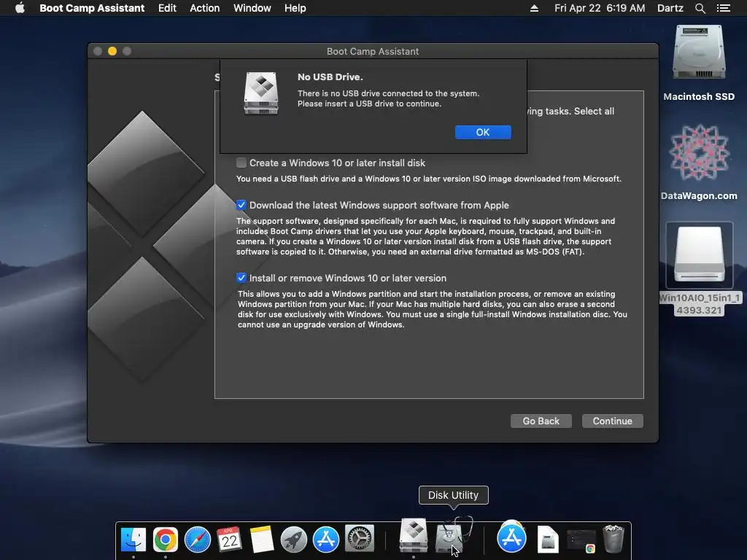Open the dark minimized window thumbnail in Dock
The width and height of the screenshot is (747, 560).
click(x=581, y=540)
